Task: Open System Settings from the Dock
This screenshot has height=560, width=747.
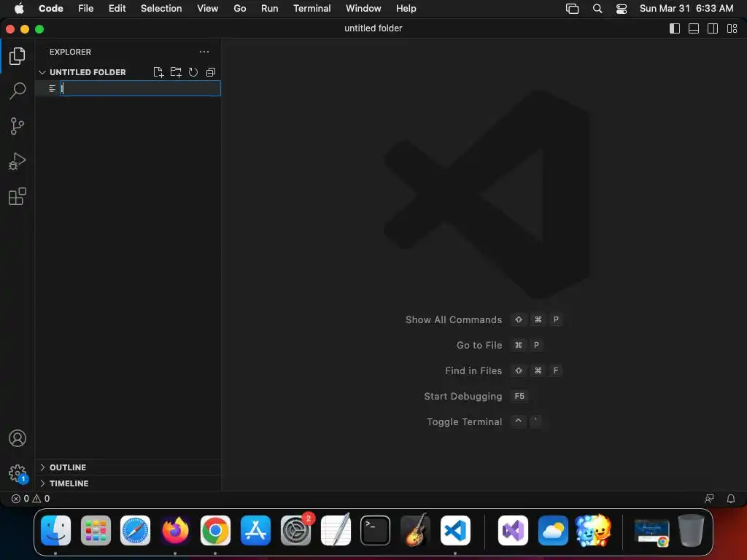Action: 295,530
